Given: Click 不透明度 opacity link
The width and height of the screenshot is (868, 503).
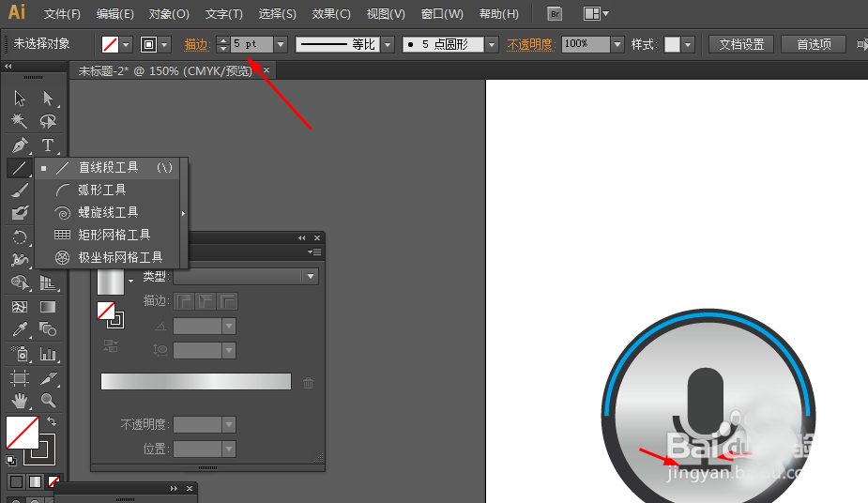Looking at the screenshot, I should (530, 44).
